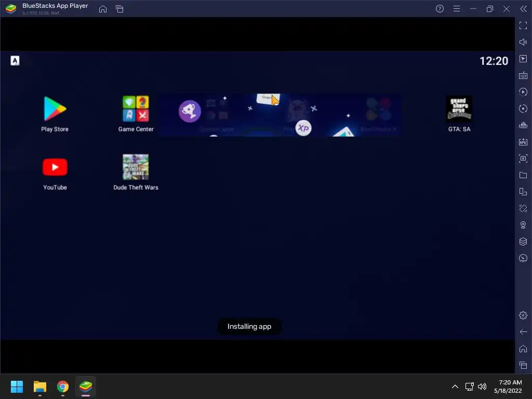Image resolution: width=532 pixels, height=399 pixels.
Task: Toggle eco mode speedometer icon
Action: (x=523, y=258)
